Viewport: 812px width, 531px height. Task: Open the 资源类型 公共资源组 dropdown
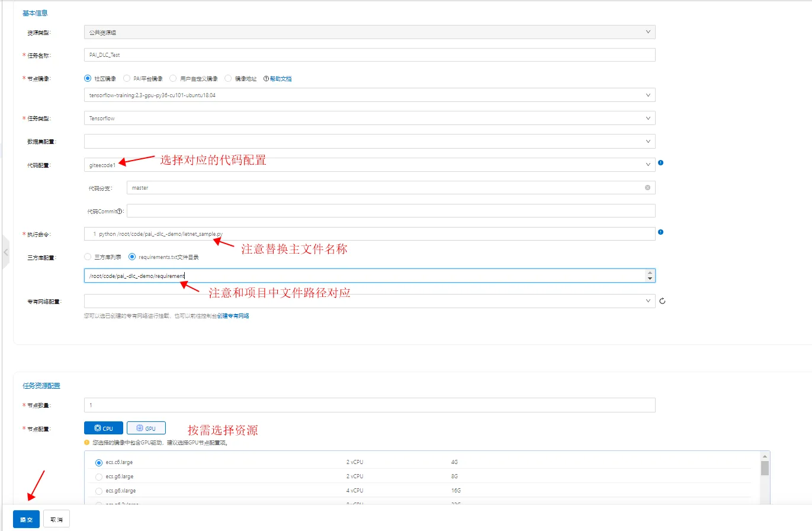coord(370,32)
